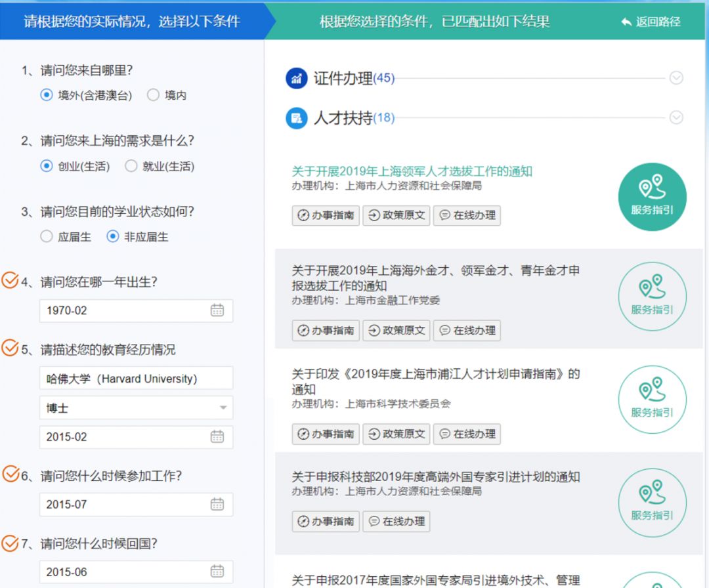Image resolution: width=709 pixels, height=588 pixels.
Task: Select 境外(含港澳台) radio option
Action: pyautogui.click(x=47, y=95)
